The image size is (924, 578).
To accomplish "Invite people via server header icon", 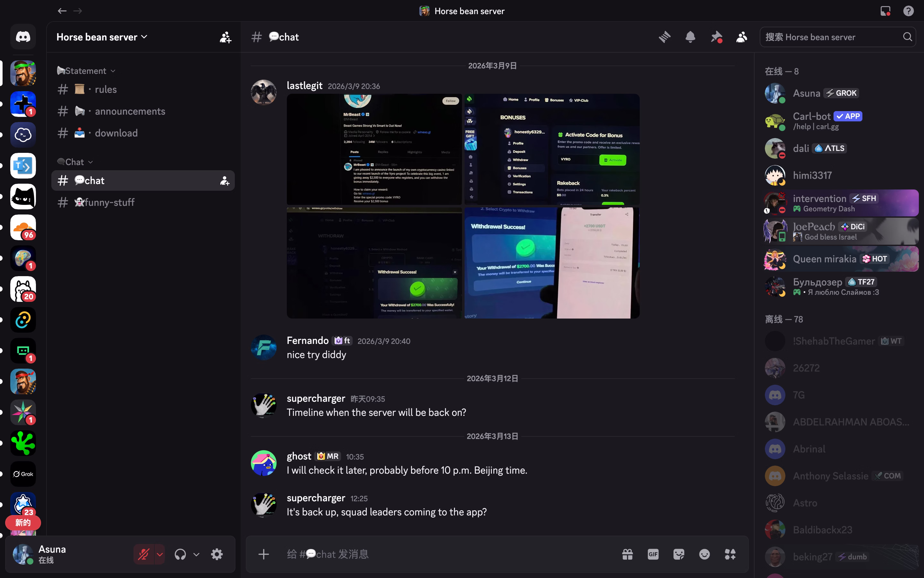I will pos(225,37).
